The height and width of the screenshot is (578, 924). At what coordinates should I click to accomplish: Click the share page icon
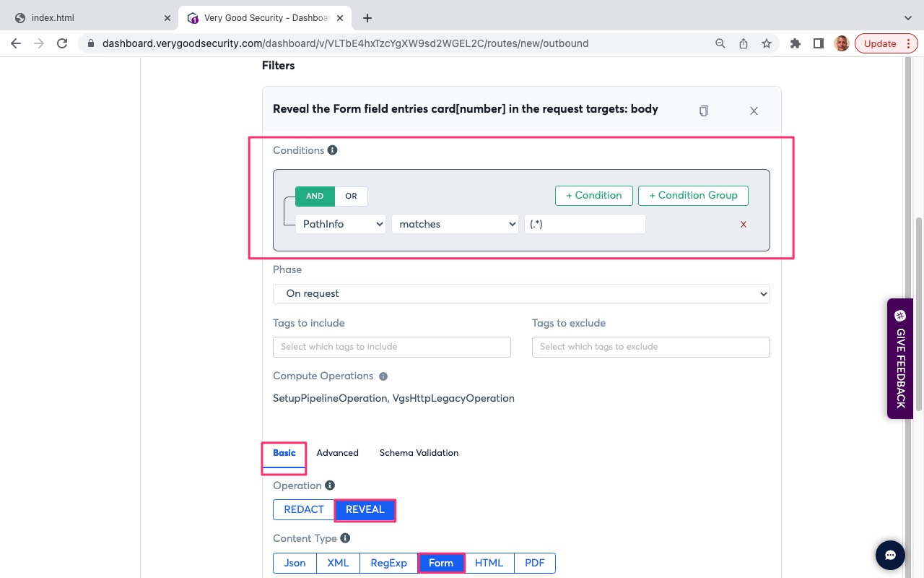(x=743, y=43)
